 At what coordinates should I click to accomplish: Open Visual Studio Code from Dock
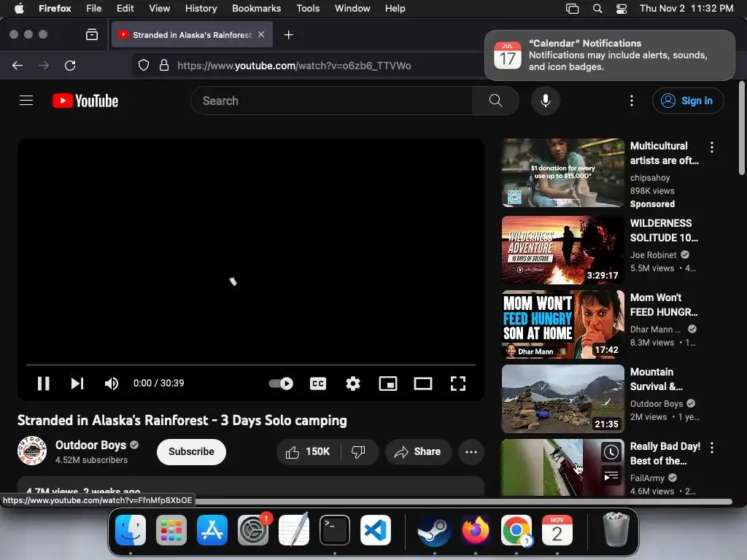[376, 529]
